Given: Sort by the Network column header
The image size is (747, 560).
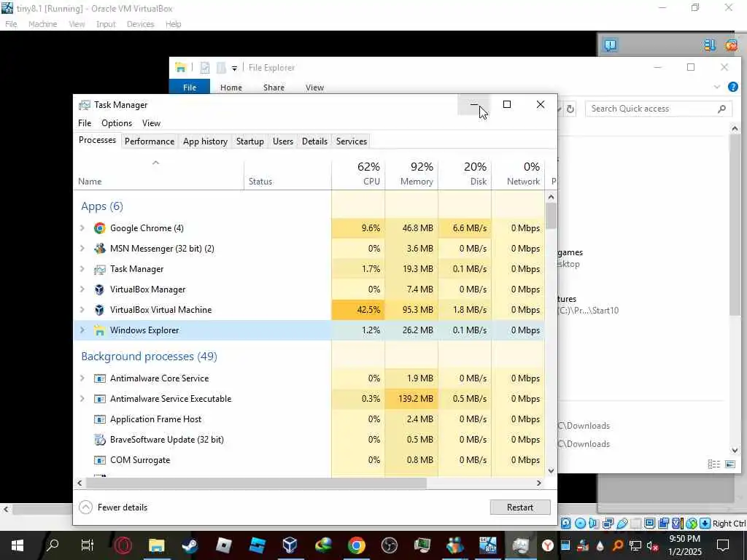Looking at the screenshot, I should 519,174.
